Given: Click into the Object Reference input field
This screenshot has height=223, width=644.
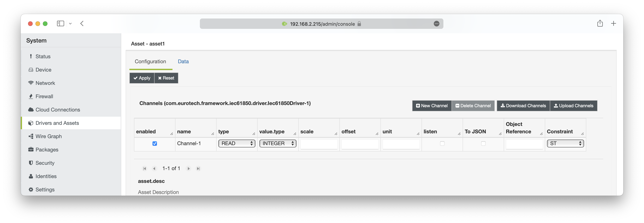Looking at the screenshot, I should (x=524, y=144).
